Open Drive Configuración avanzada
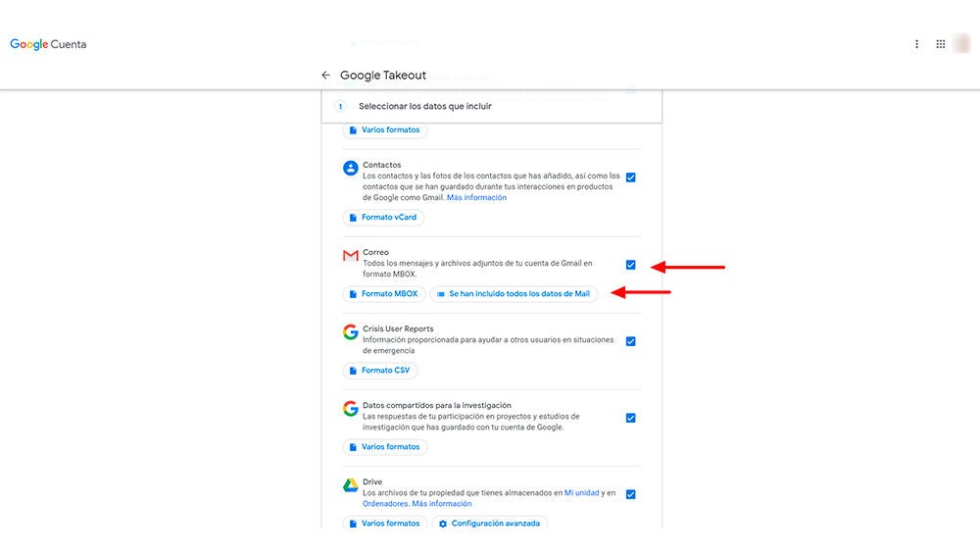This screenshot has height=556, width=980. tap(490, 524)
